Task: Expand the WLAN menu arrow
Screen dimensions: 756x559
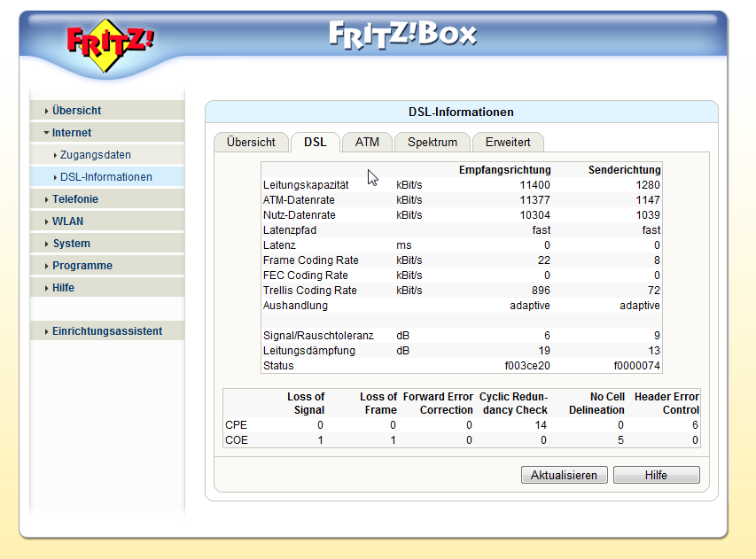Action: coord(46,221)
